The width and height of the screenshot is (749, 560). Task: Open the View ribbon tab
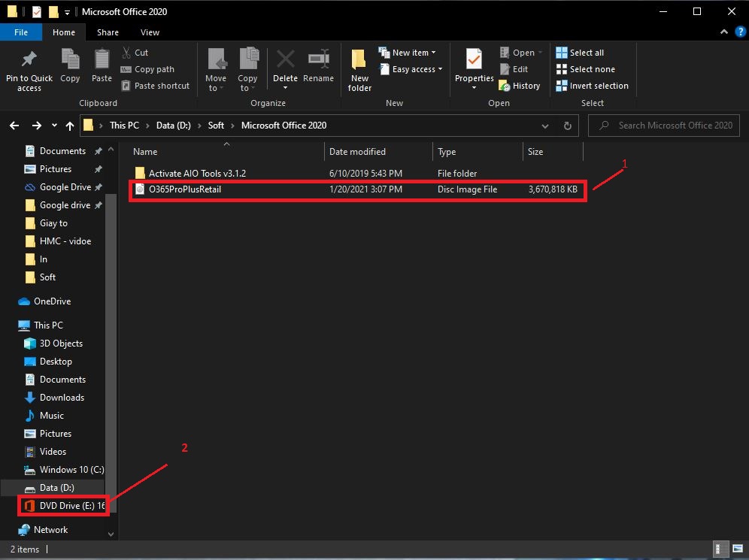click(x=150, y=32)
